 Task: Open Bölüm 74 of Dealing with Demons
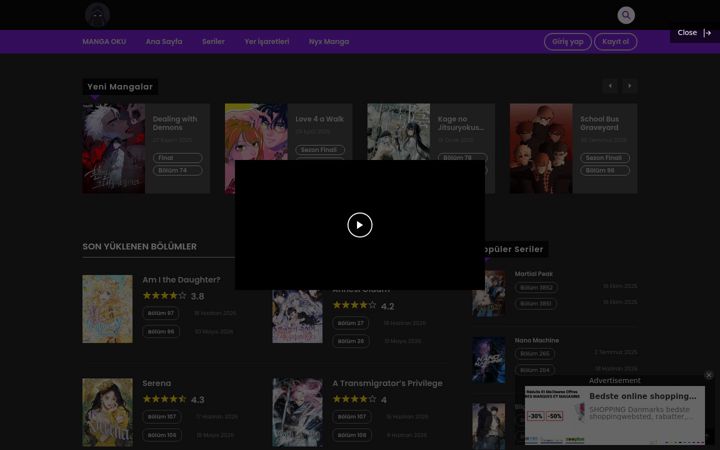click(177, 170)
